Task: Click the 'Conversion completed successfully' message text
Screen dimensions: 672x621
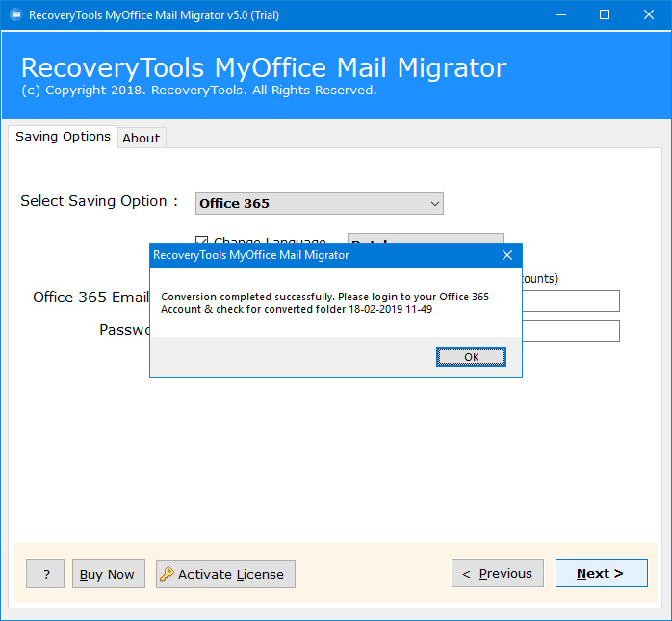Action: [324, 303]
